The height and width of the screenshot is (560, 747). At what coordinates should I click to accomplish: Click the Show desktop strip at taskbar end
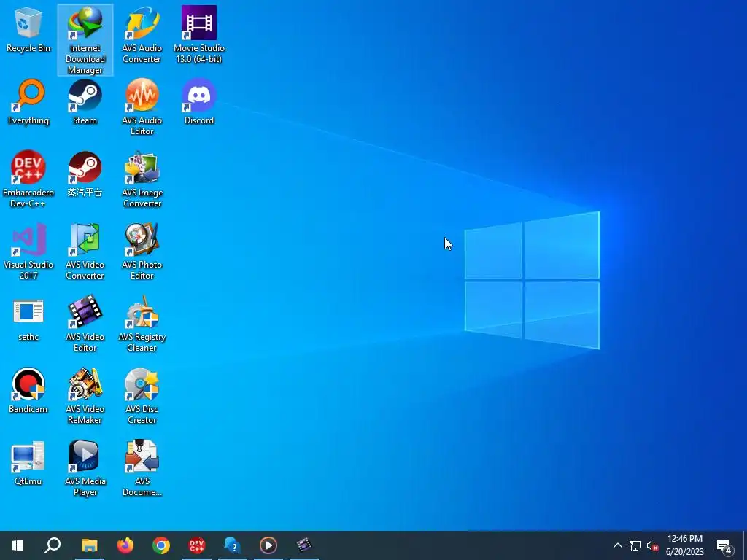click(744, 545)
